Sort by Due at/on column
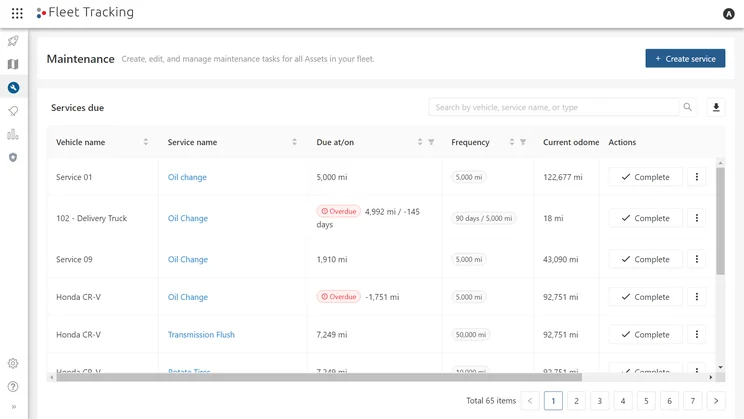 tap(420, 142)
